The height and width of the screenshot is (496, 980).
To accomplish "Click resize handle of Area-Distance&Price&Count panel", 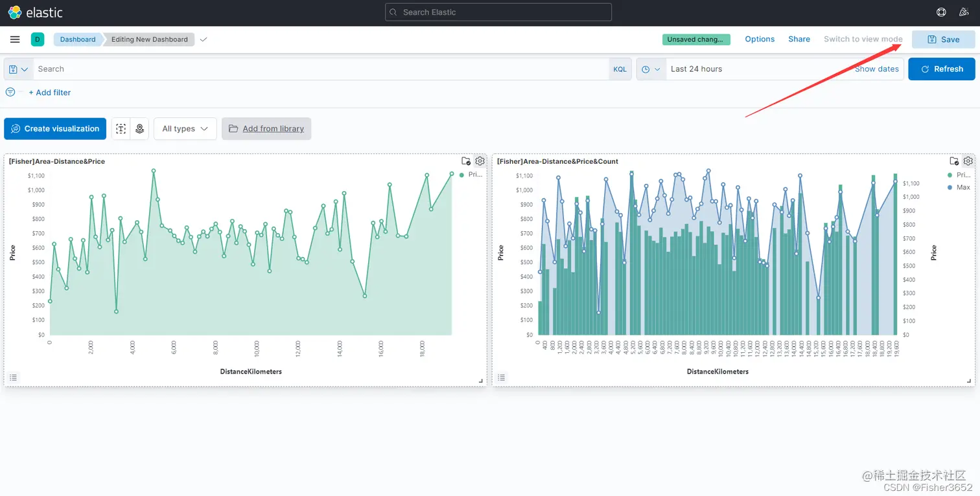I will click(x=969, y=381).
